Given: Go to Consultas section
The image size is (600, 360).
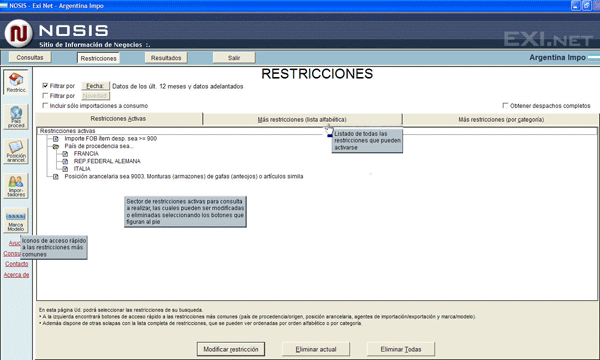Looking at the screenshot, I should click(x=30, y=57).
